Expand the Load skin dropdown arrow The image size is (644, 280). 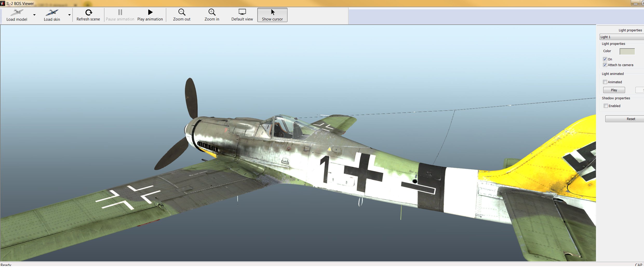tap(69, 15)
